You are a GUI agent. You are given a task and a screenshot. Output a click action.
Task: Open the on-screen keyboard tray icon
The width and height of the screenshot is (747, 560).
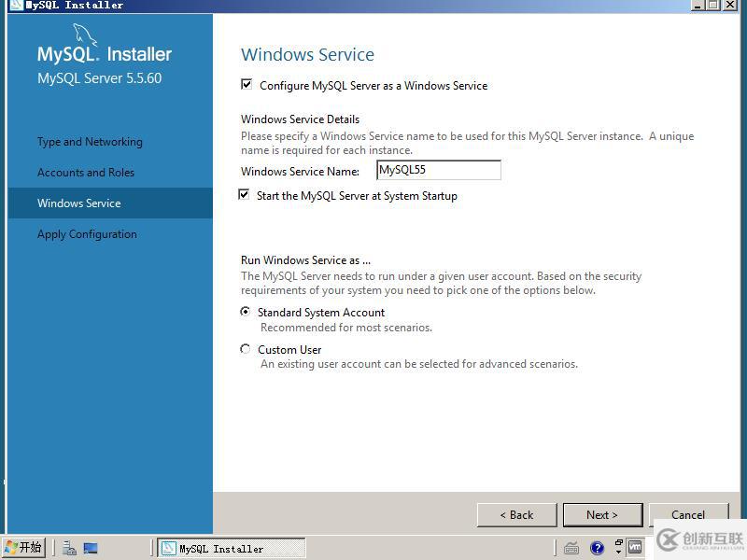pos(571,549)
